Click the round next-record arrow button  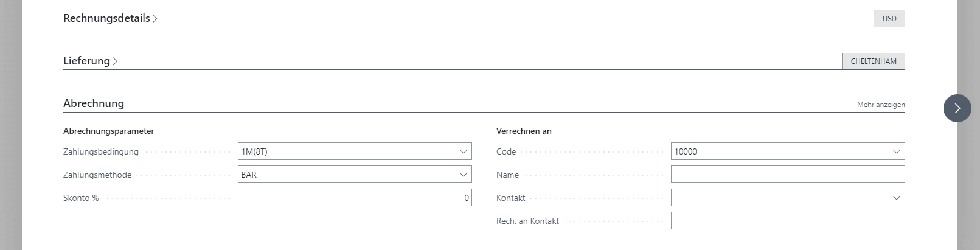(957, 108)
